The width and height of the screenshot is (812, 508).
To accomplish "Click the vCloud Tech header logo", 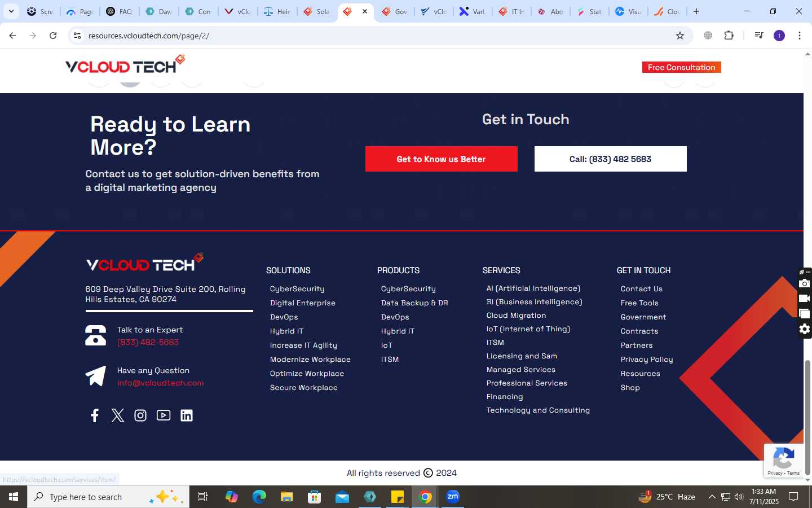I will tap(125, 64).
